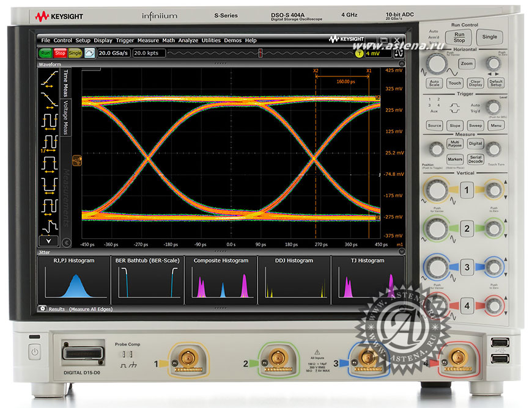The width and height of the screenshot is (532, 408).
Task: Collapse the Waveform panel with its chevron
Action: [x=401, y=64]
